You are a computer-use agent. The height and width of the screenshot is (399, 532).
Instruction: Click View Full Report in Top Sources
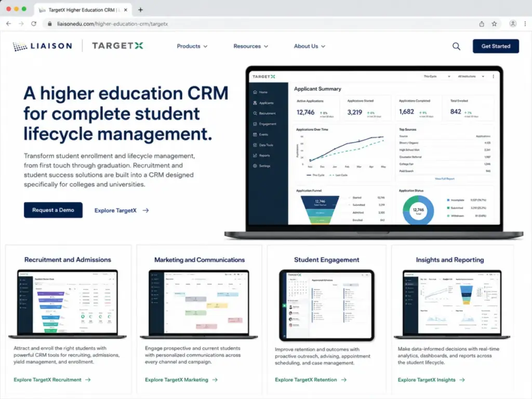click(x=445, y=179)
